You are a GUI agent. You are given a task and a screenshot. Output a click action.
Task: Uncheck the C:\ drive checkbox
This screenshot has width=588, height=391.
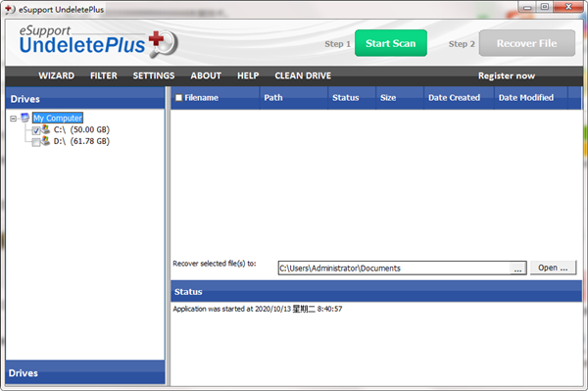[x=36, y=130]
